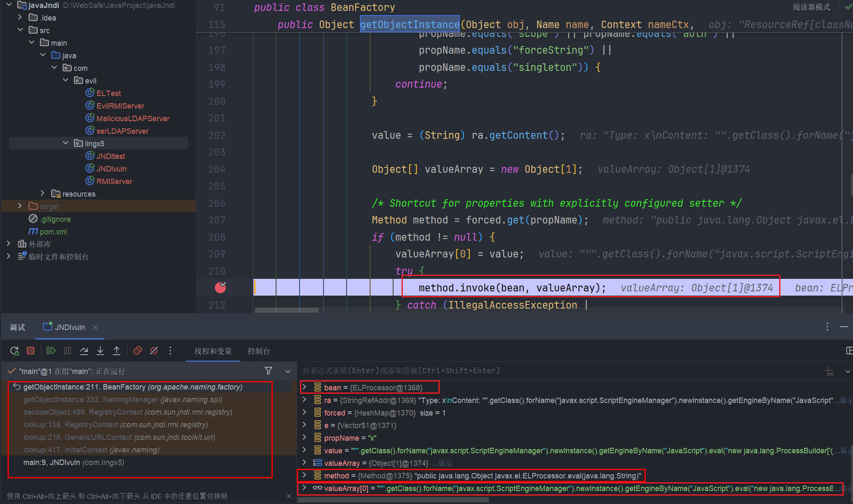The height and width of the screenshot is (504, 853).
Task: Expand the target folder
Action: 20,206
